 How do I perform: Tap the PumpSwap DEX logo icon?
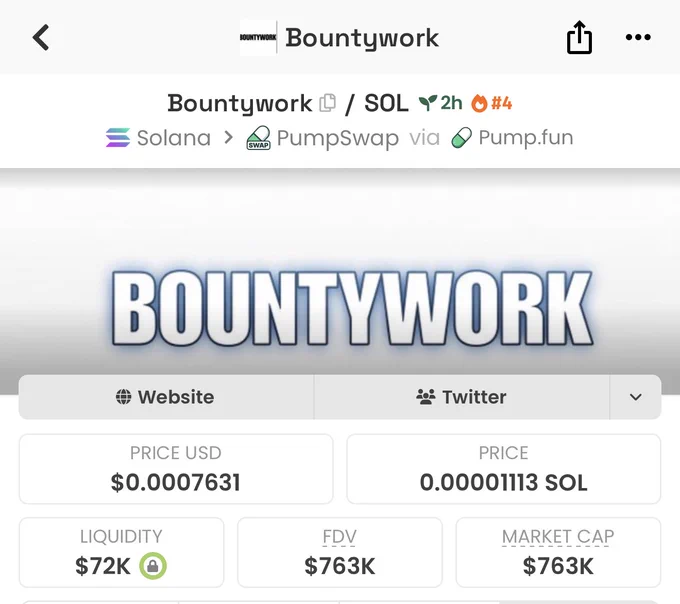pos(258,138)
